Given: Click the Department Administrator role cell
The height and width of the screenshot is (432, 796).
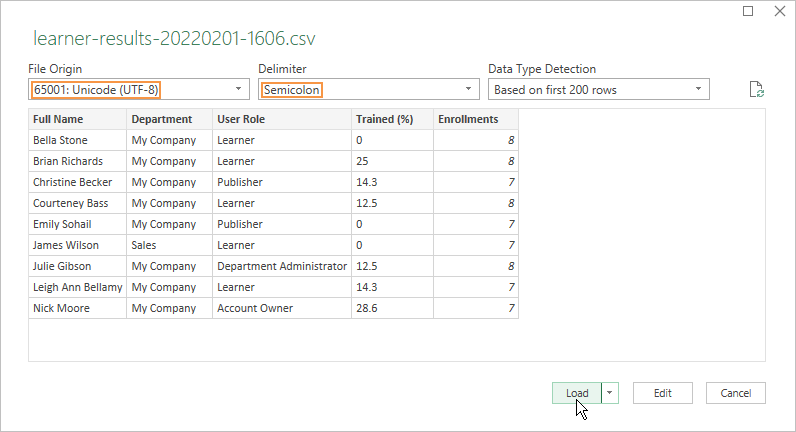Looking at the screenshot, I should 282,266.
